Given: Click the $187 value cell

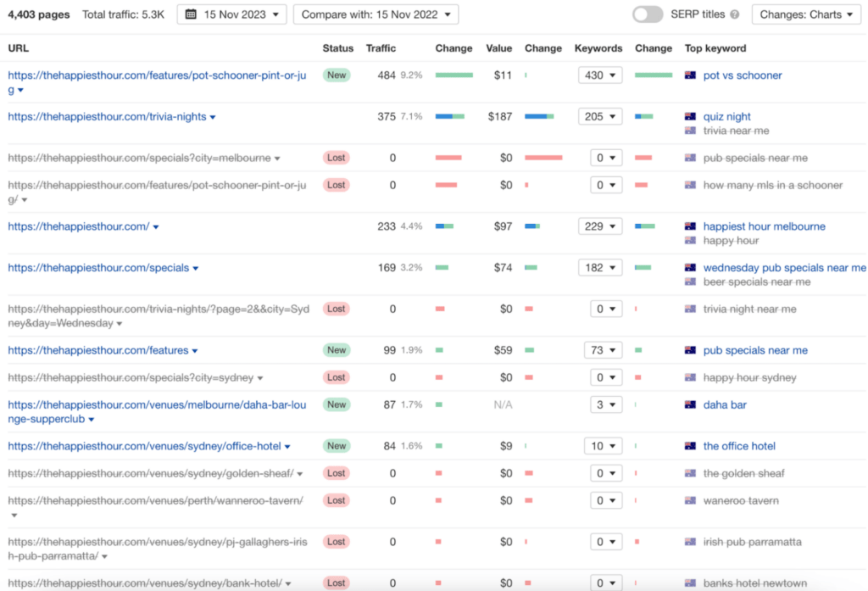Looking at the screenshot, I should 500,116.
